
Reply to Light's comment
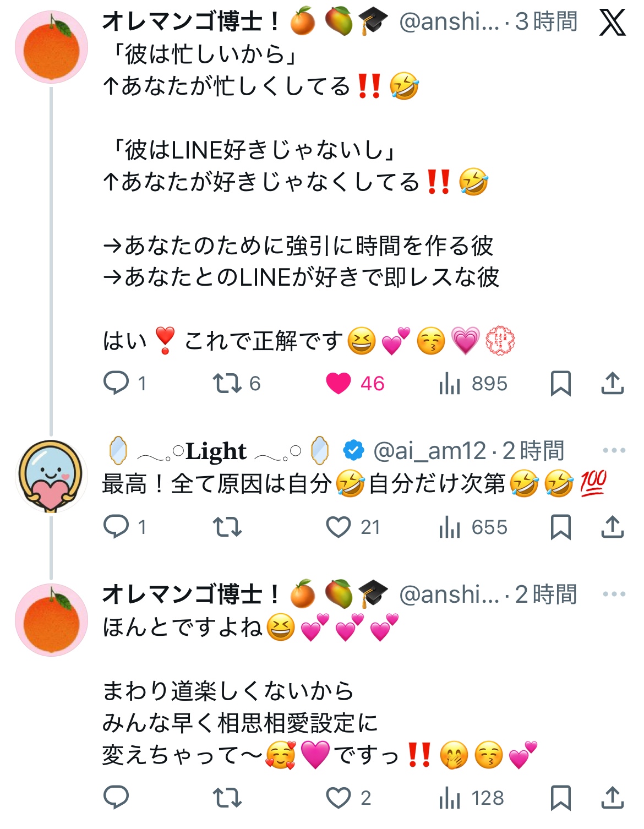(116, 527)
